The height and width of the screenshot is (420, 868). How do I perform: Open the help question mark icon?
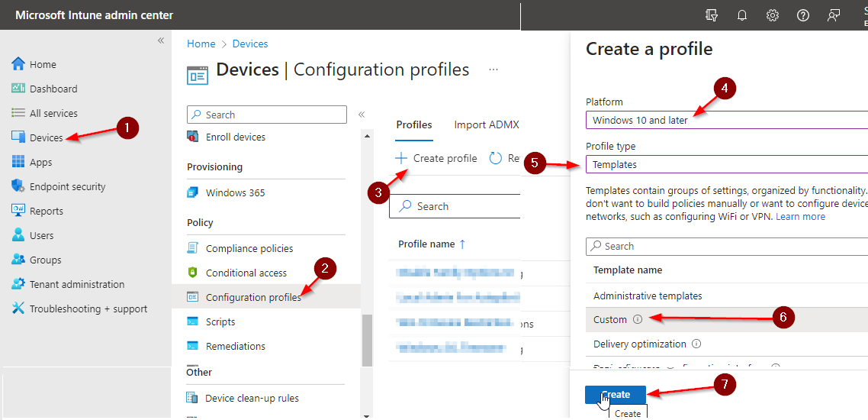pyautogui.click(x=803, y=15)
